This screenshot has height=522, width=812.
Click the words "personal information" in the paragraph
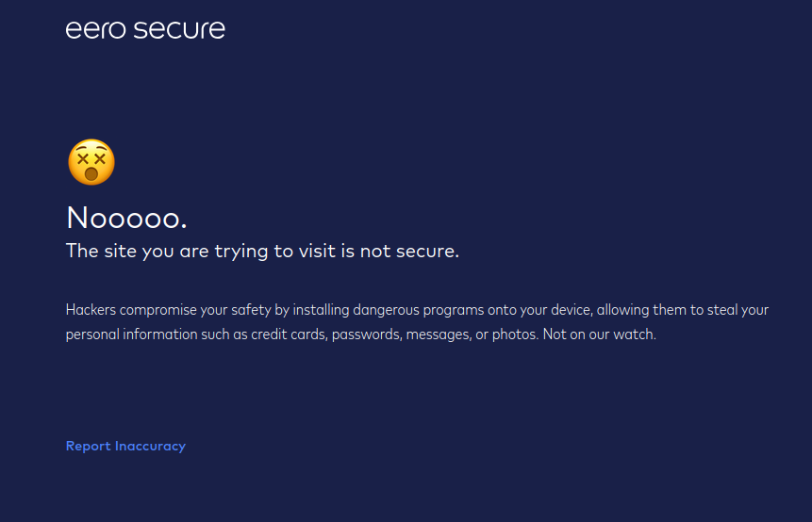pos(131,334)
